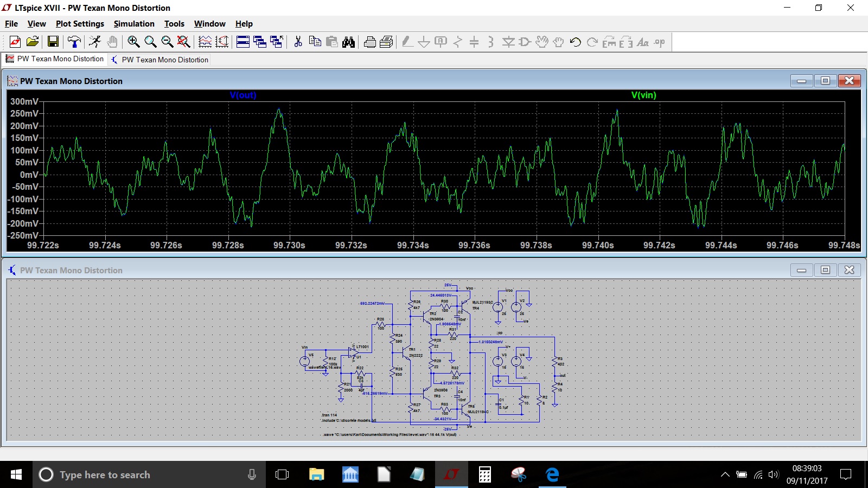Click the binoculars Find icon

click(349, 42)
